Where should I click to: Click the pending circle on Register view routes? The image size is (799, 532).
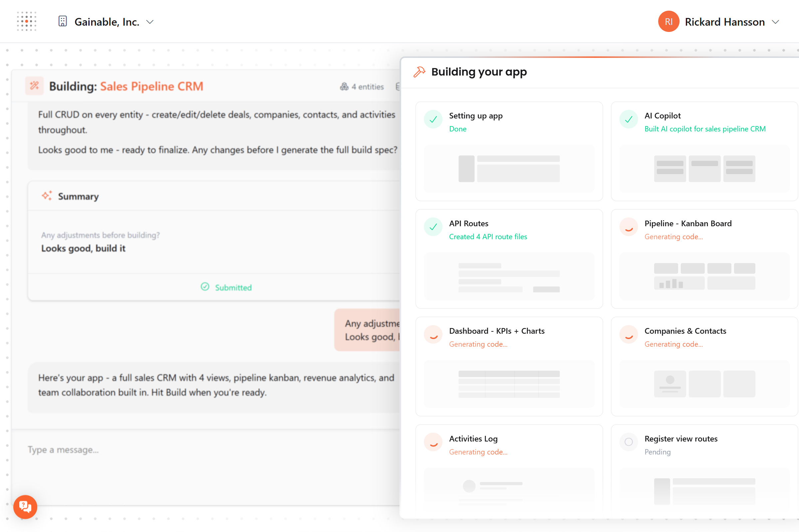click(628, 442)
